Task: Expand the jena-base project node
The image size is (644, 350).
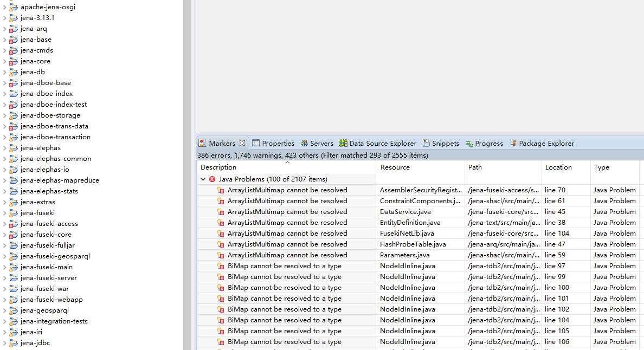Action: point(4,40)
